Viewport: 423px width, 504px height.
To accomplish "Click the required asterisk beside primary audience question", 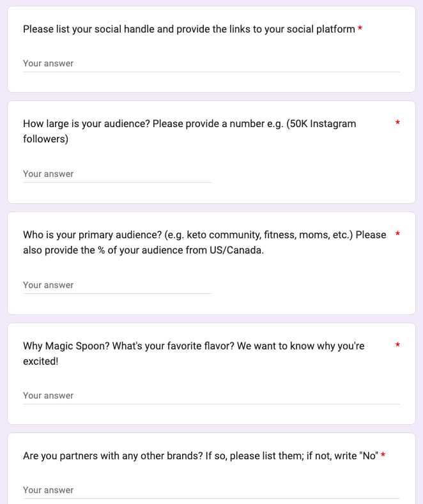I will (x=397, y=234).
